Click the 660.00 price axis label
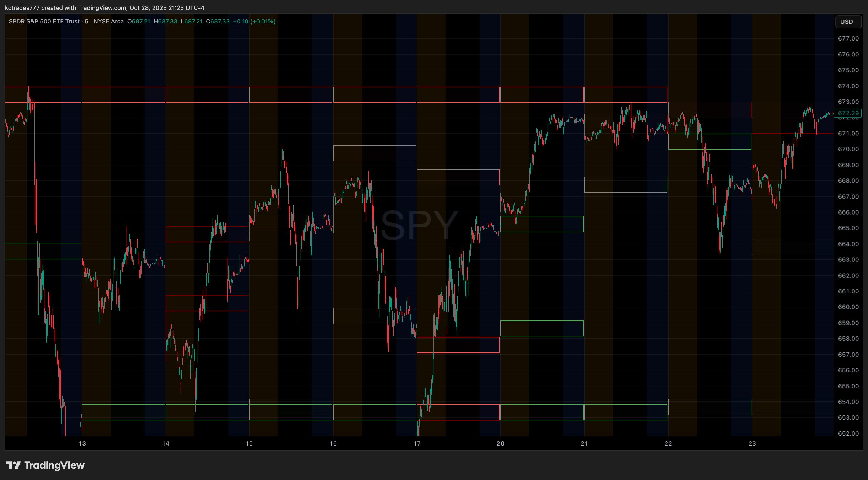This screenshot has width=868, height=480. [848, 307]
